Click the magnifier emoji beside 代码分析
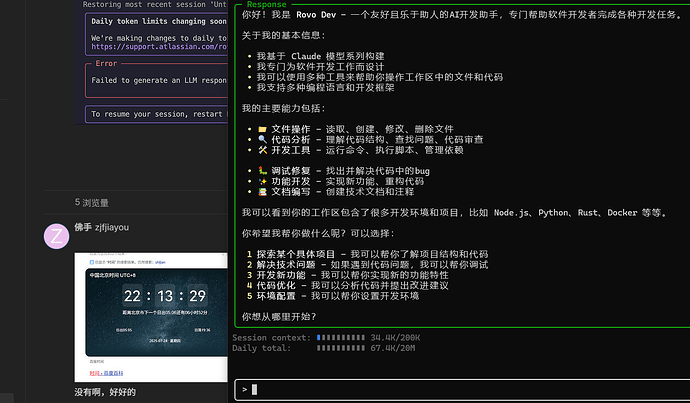The width and height of the screenshot is (690, 403). tap(262, 139)
